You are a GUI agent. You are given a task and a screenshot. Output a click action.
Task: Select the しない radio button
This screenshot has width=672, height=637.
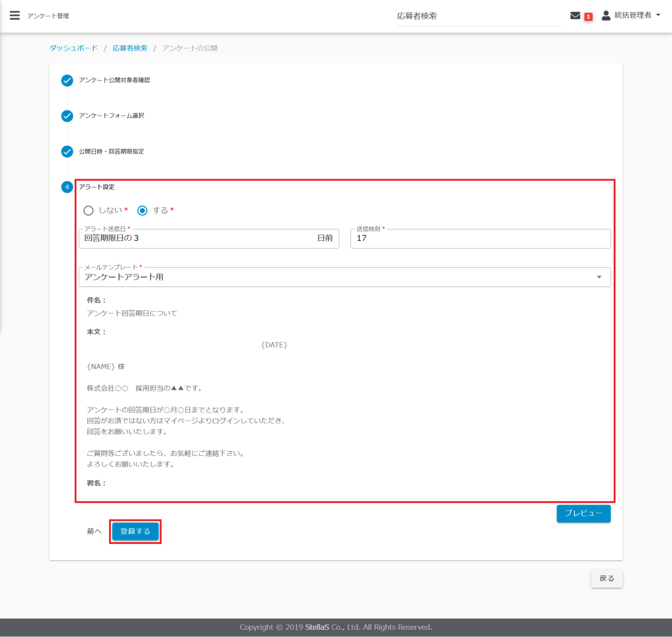click(x=89, y=211)
